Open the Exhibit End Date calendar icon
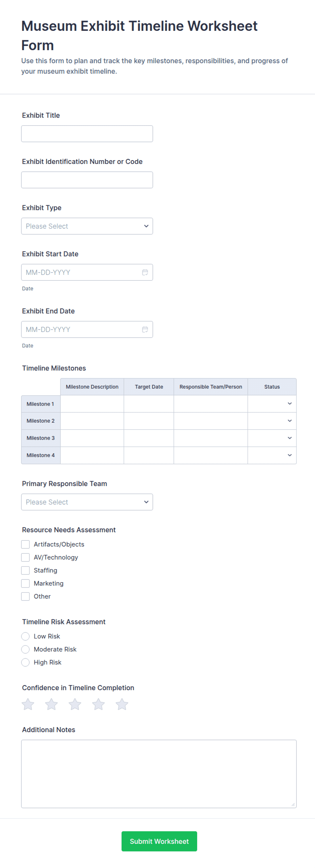Screen dimensions: 315x868 [145, 329]
